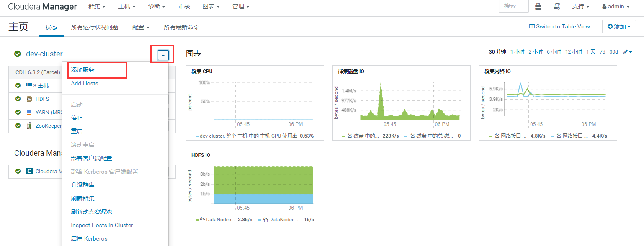Click green health check on HDFS row
Screen dimensions: 644x246
[x=18, y=99]
